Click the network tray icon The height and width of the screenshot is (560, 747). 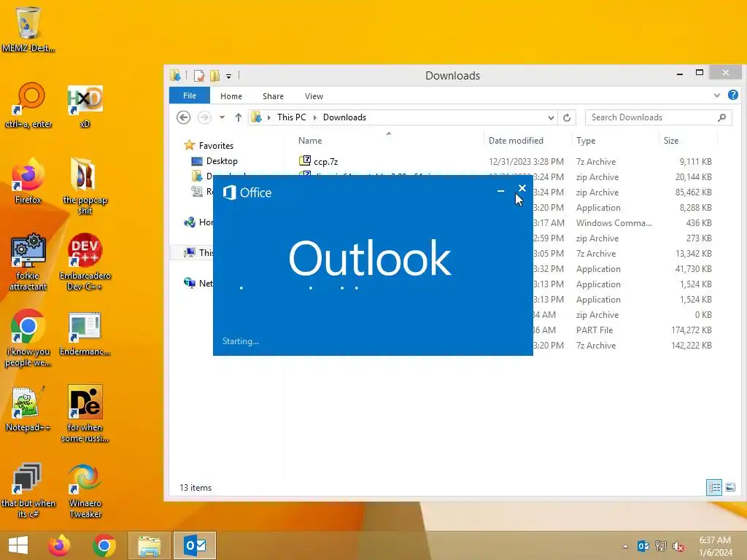661,546
